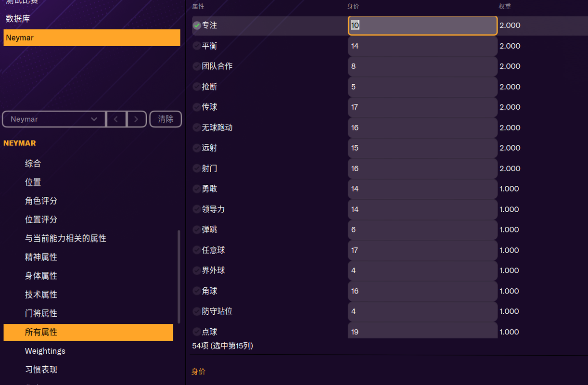
Task: Open the 位置 section
Action: (33, 182)
